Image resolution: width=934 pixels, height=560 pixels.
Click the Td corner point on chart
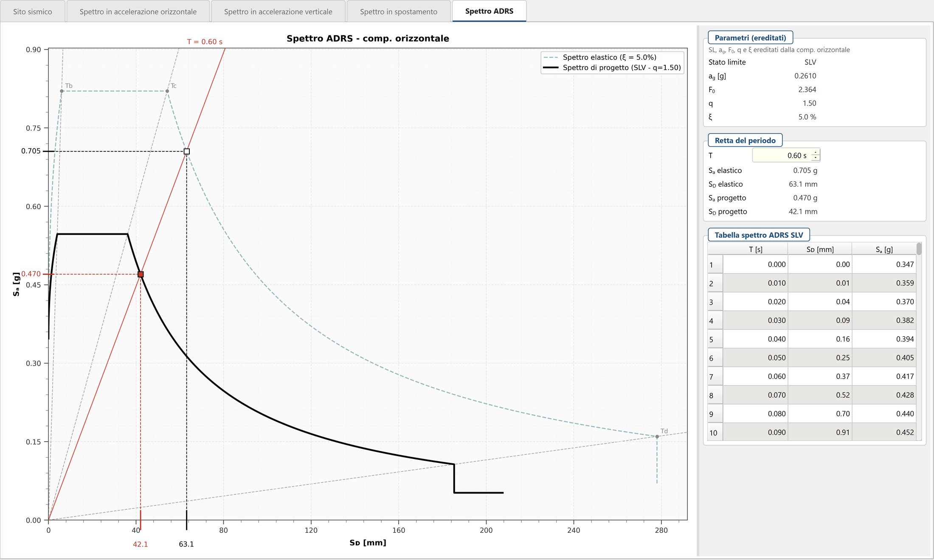657,437
